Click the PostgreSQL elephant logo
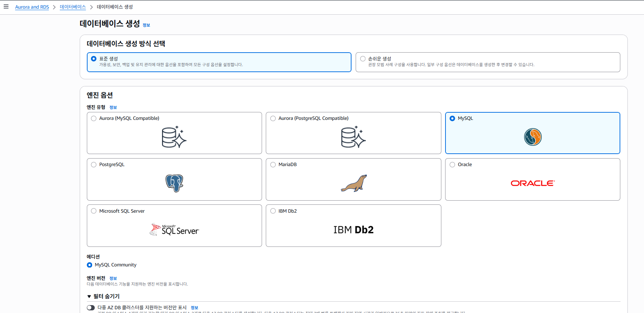Screen dimensions: 644x313 click(x=174, y=183)
